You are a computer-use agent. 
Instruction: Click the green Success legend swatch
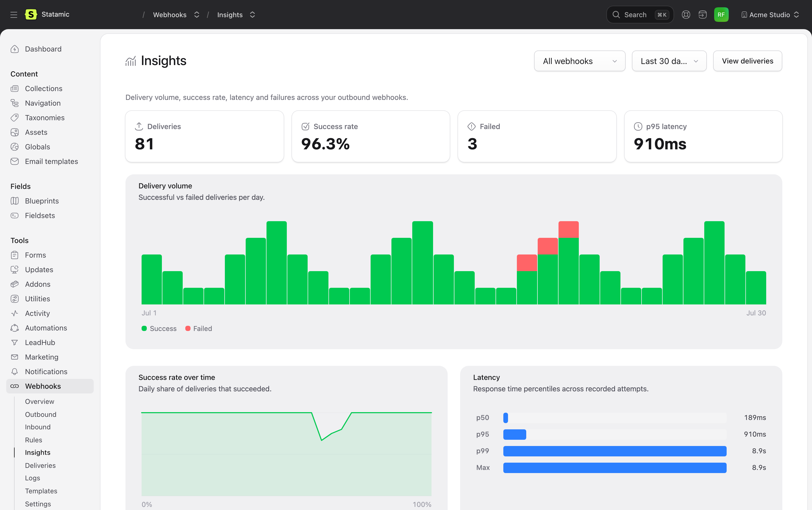(x=144, y=328)
